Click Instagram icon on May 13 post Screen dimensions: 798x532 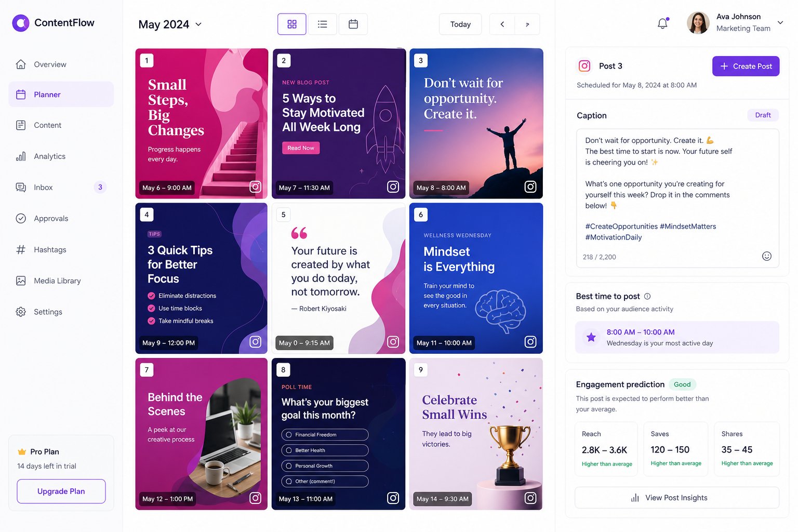click(x=393, y=498)
